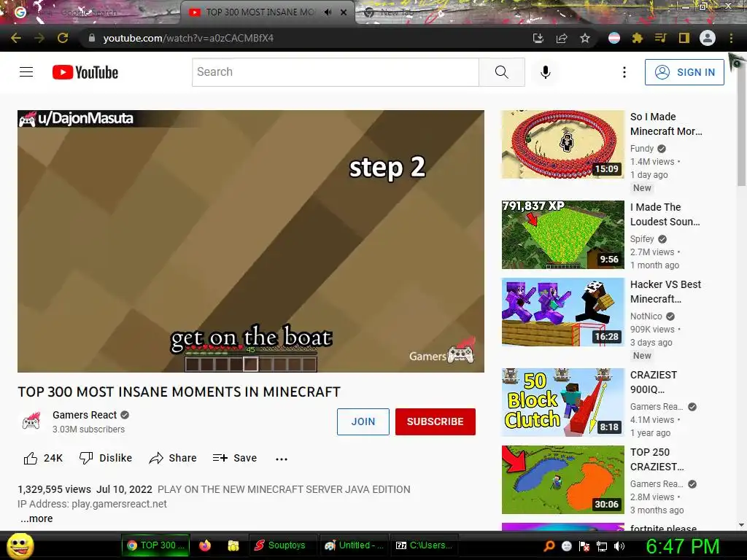747x560 pixels.
Task: Open the 30:06 video thumbnail
Action: point(562,480)
